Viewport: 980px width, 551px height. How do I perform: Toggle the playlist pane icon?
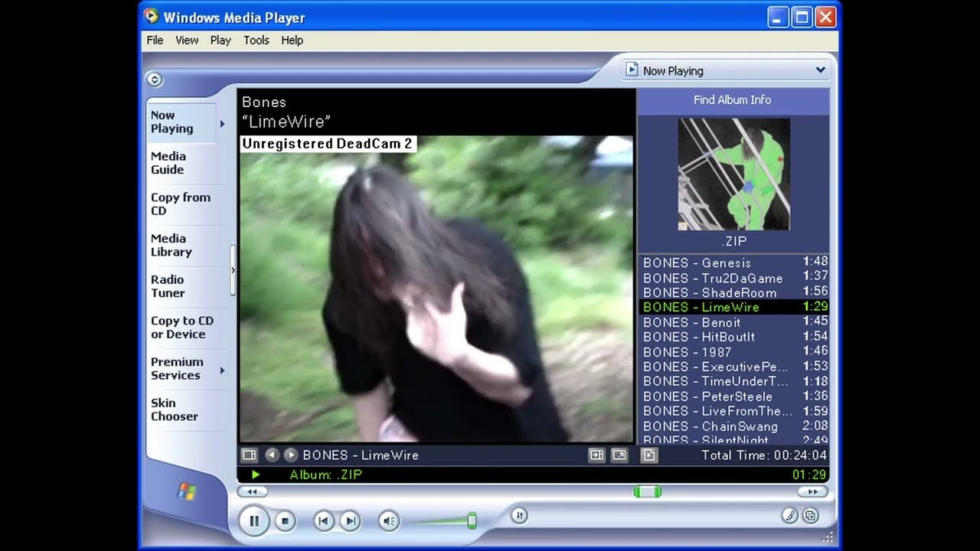[x=649, y=455]
